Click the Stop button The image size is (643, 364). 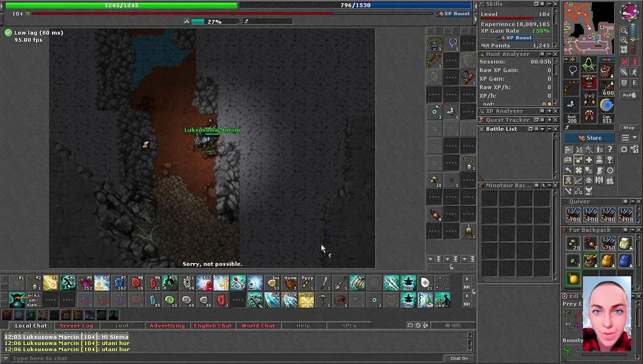coord(629,127)
